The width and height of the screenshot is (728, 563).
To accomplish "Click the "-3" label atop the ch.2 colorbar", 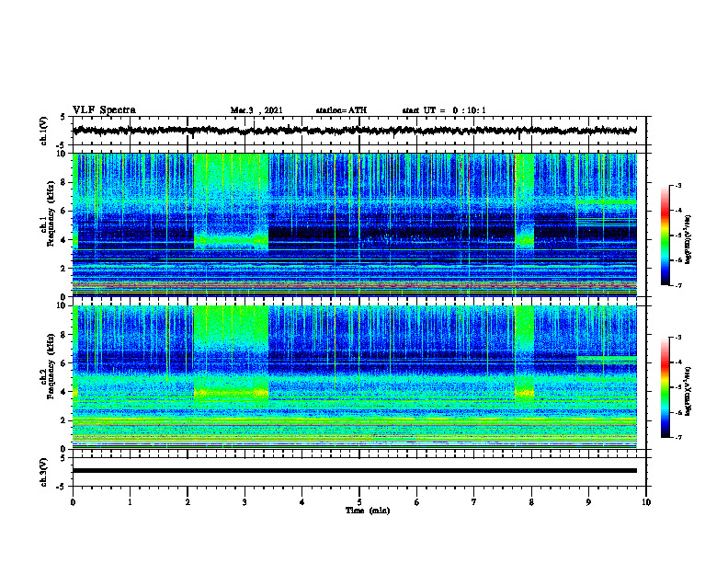I will point(678,338).
